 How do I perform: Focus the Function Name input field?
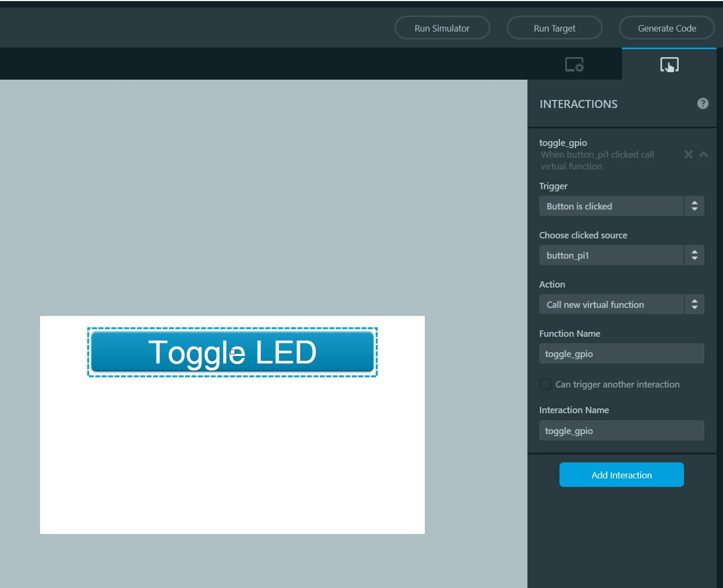click(621, 354)
